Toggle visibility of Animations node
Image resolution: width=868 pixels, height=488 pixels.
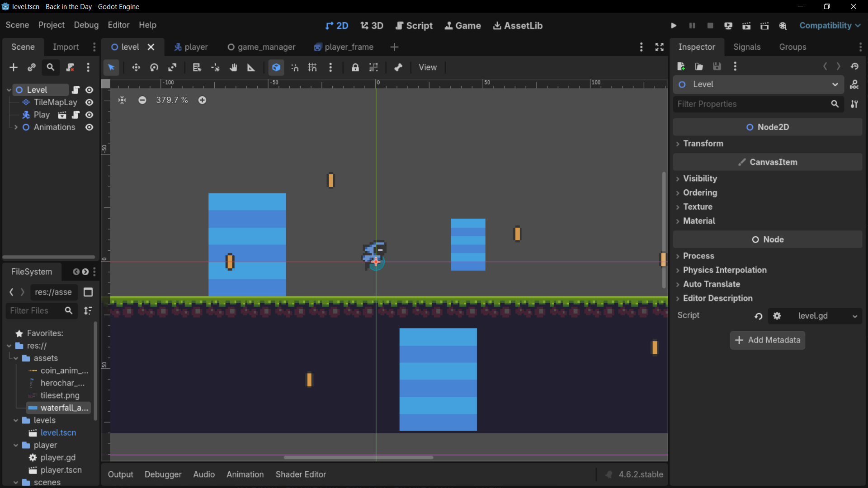pyautogui.click(x=90, y=127)
